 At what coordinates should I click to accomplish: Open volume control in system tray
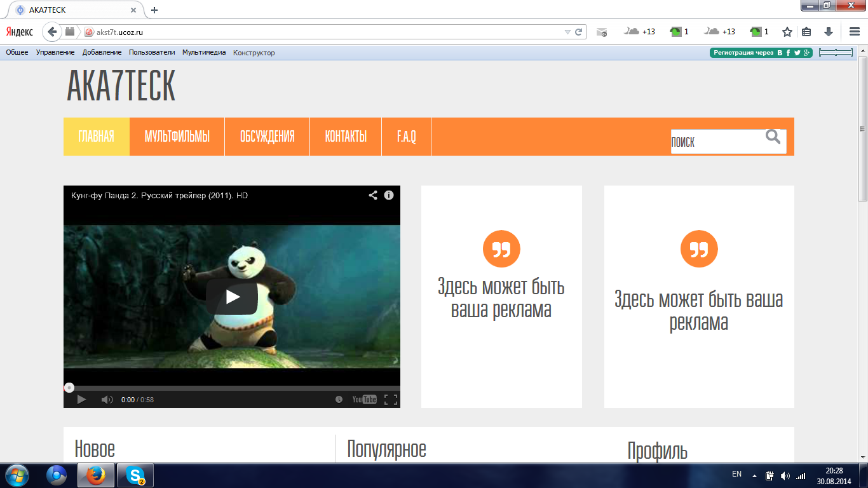(785, 475)
